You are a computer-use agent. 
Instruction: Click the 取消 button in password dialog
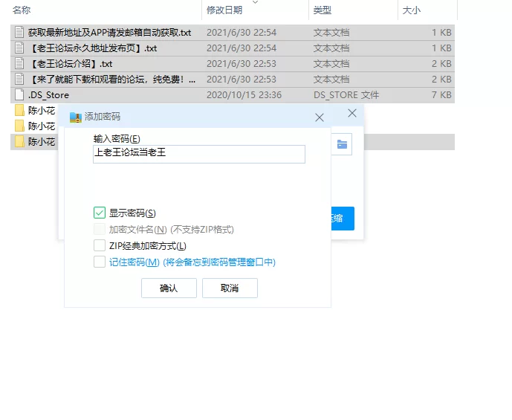(x=230, y=288)
